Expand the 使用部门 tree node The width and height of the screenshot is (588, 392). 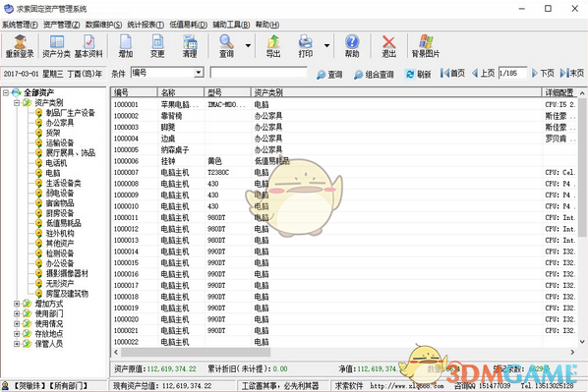click(17, 313)
